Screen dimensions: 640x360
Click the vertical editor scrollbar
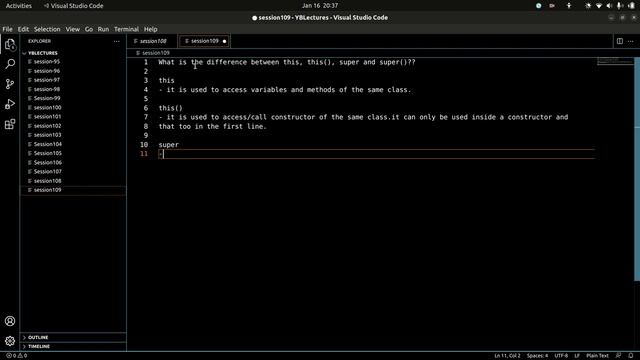637,169
